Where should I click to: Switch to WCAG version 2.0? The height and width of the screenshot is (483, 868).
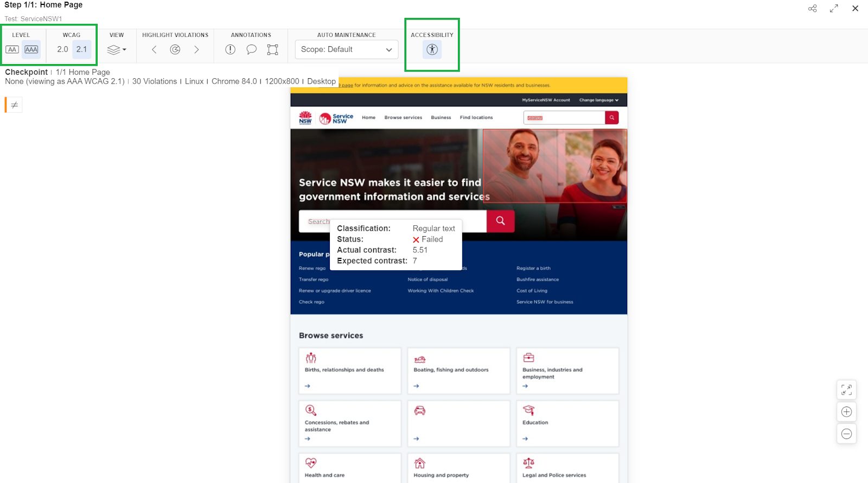tap(62, 49)
